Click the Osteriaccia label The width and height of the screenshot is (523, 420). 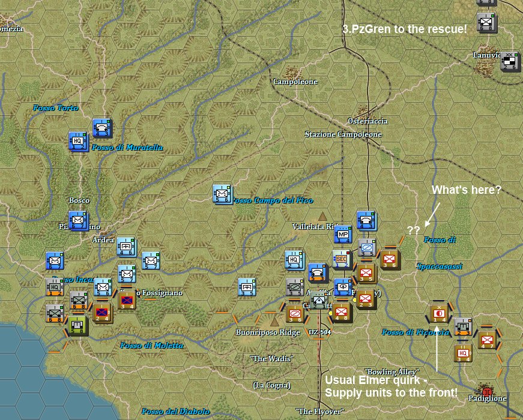[x=367, y=121]
